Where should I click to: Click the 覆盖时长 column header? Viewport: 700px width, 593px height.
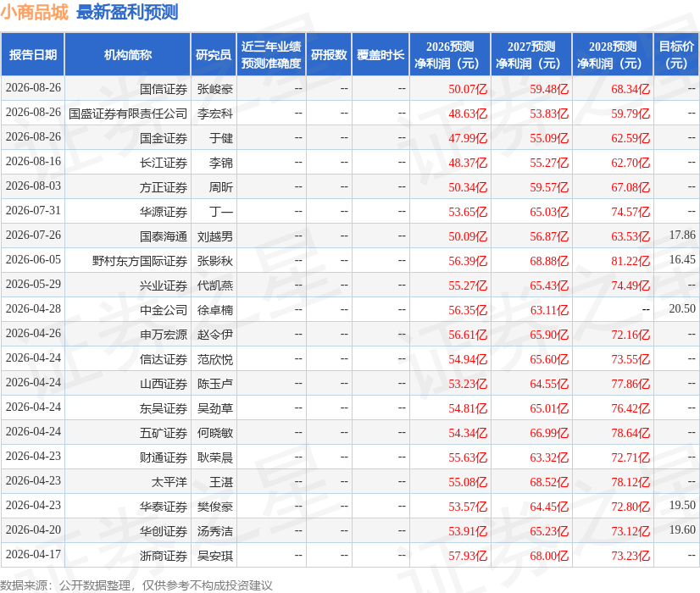pos(381,54)
